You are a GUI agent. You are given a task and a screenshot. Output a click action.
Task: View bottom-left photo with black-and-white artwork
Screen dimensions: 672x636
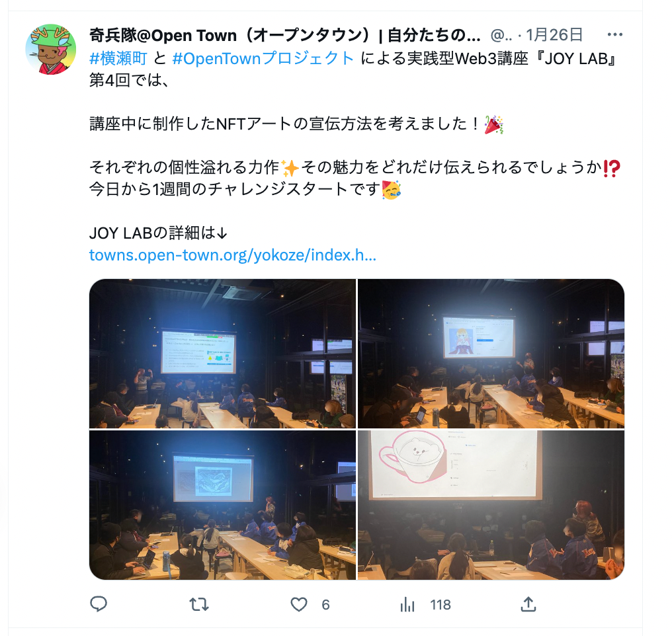(x=222, y=505)
